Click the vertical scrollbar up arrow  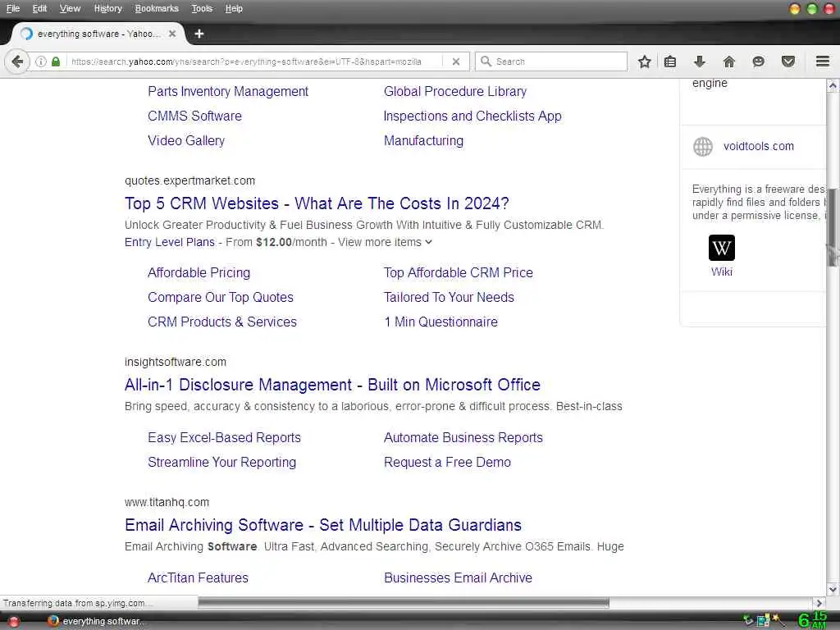(833, 85)
